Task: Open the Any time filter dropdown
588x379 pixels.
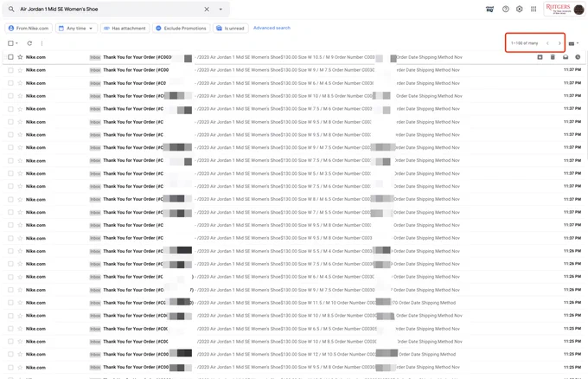Action: [x=76, y=29]
